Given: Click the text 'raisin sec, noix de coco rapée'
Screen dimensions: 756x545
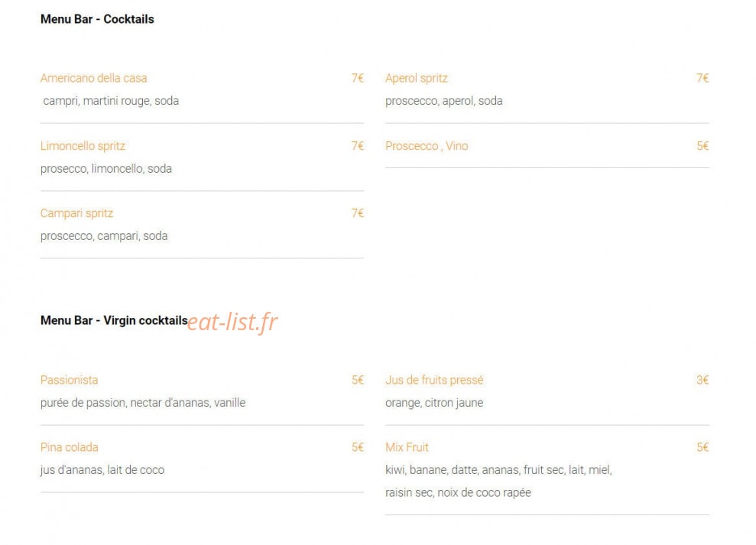Looking at the screenshot, I should [x=458, y=492].
